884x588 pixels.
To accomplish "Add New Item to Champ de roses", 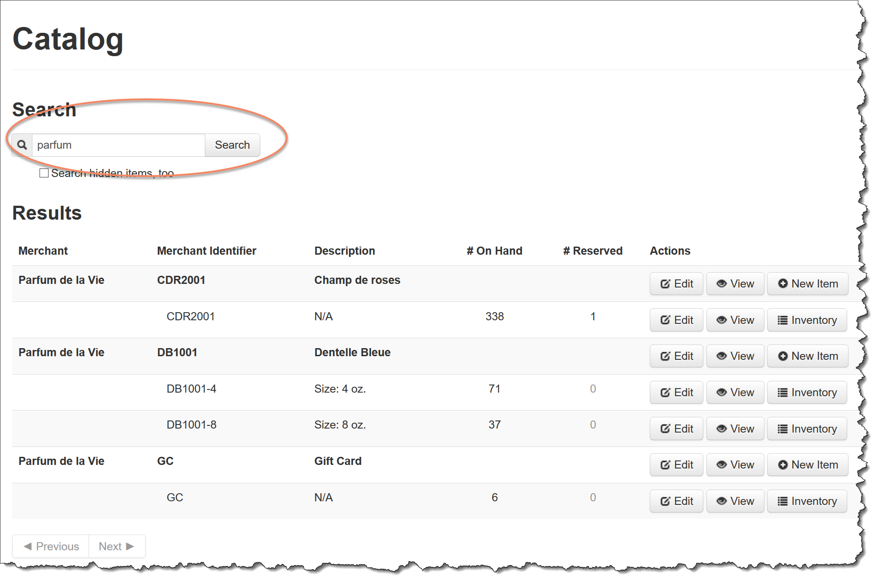I will click(807, 284).
